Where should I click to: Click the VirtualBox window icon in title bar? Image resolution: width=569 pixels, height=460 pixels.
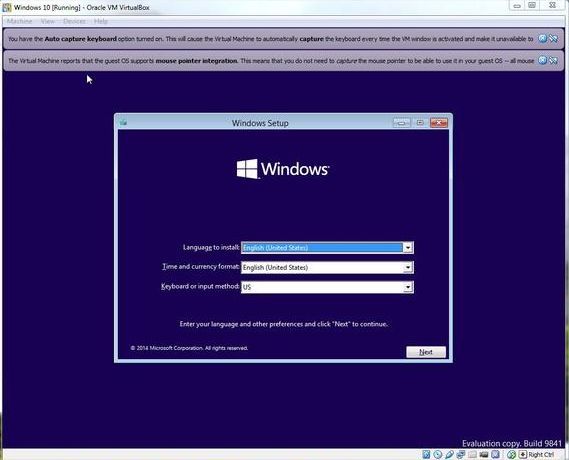point(7,7)
